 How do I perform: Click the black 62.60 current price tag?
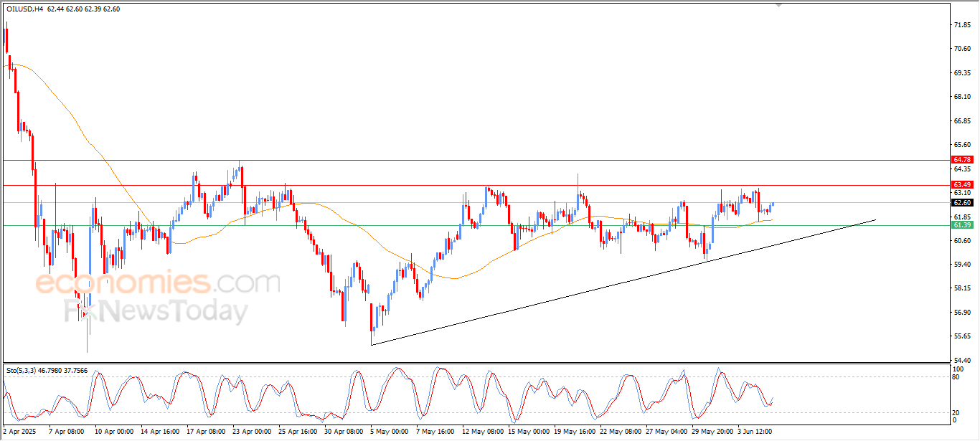point(962,202)
